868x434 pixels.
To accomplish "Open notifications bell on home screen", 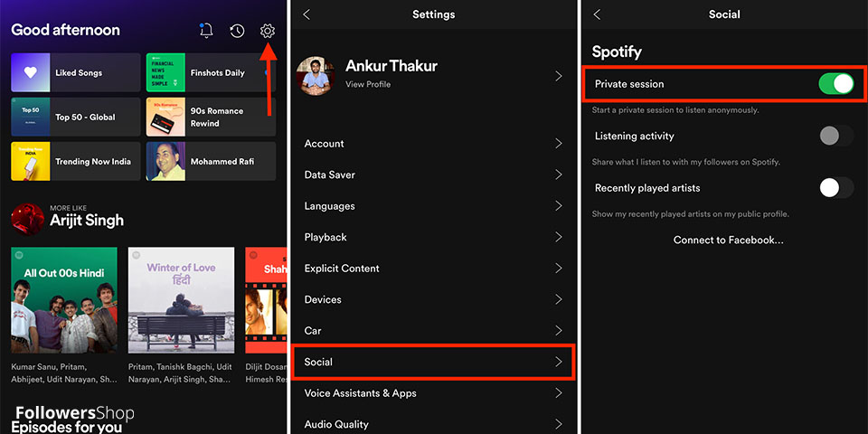I will pyautogui.click(x=206, y=31).
